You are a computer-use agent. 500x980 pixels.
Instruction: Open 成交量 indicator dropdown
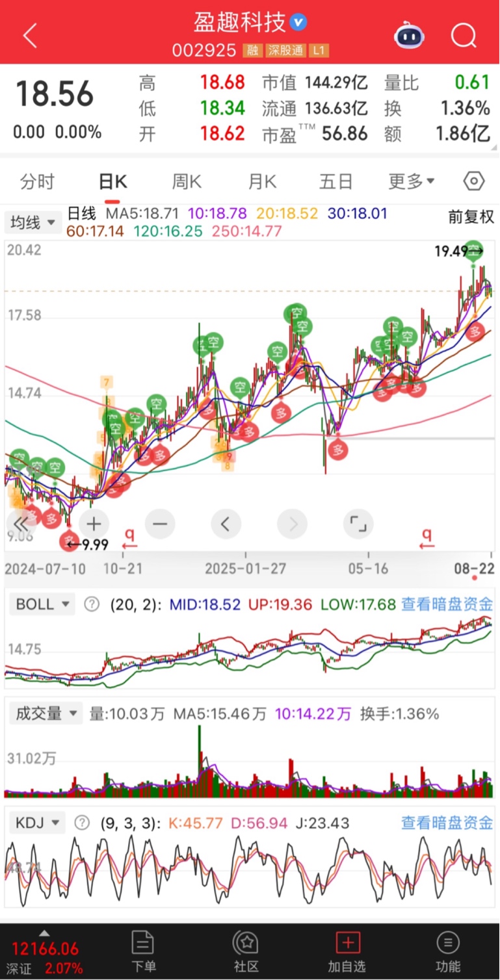45,714
